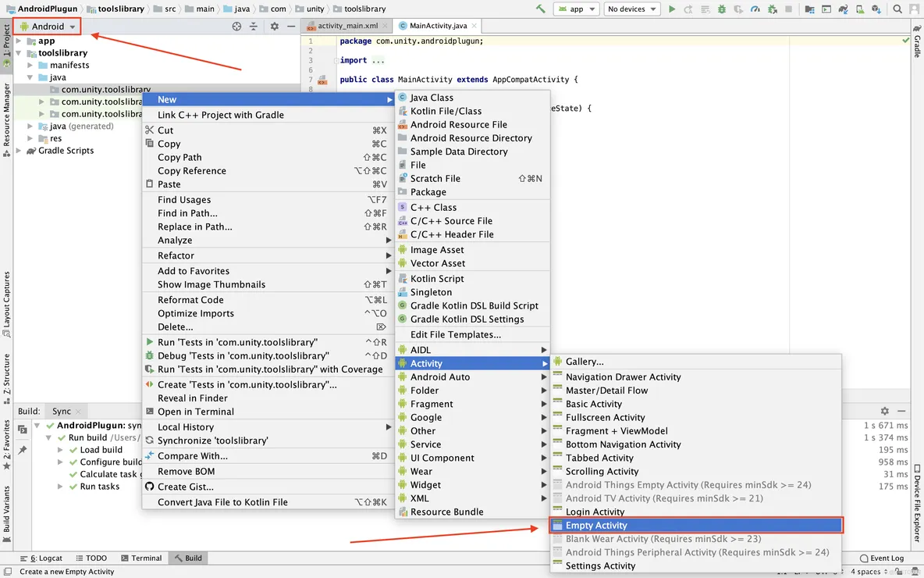Viewport: 924px width, 578px height.
Task: Open Project panel gear settings
Action: [x=274, y=26]
